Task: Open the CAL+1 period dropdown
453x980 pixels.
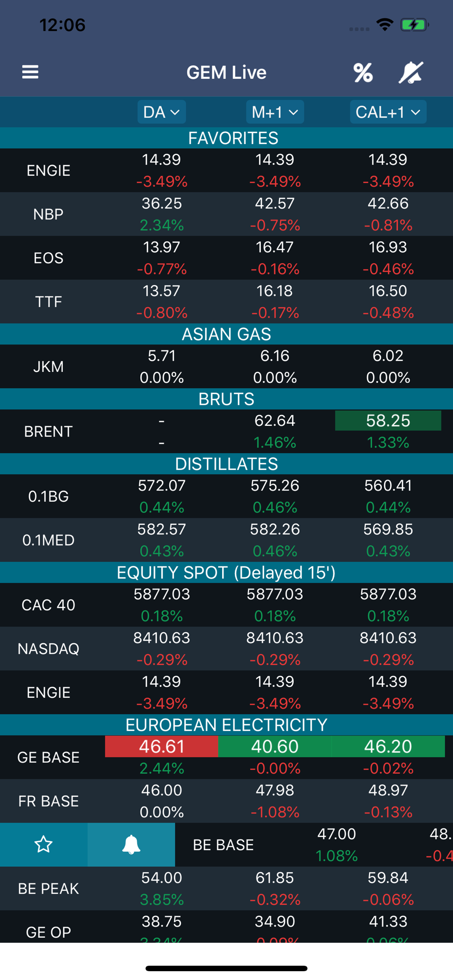Action: 388,112
